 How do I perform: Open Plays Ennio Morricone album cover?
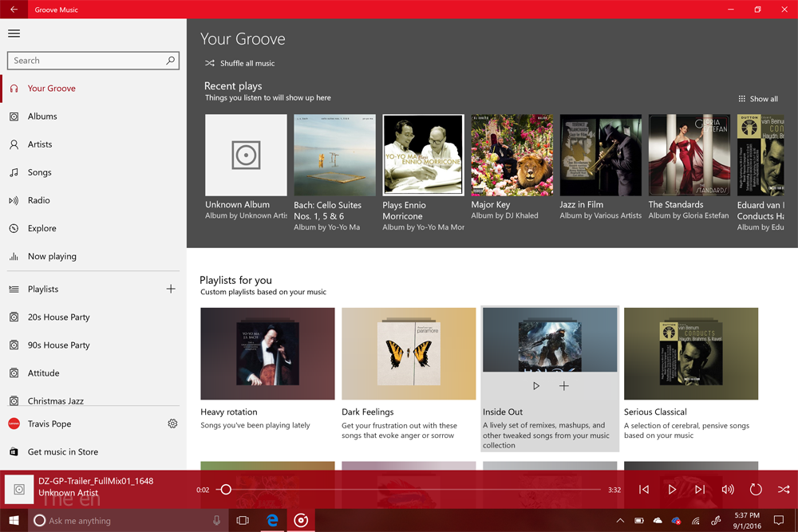pyautogui.click(x=424, y=155)
